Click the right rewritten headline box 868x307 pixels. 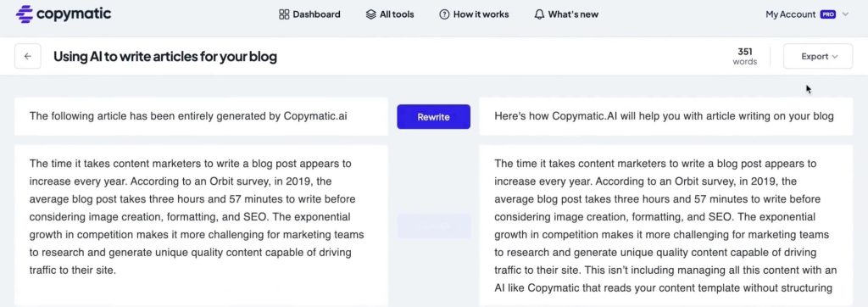(x=666, y=116)
